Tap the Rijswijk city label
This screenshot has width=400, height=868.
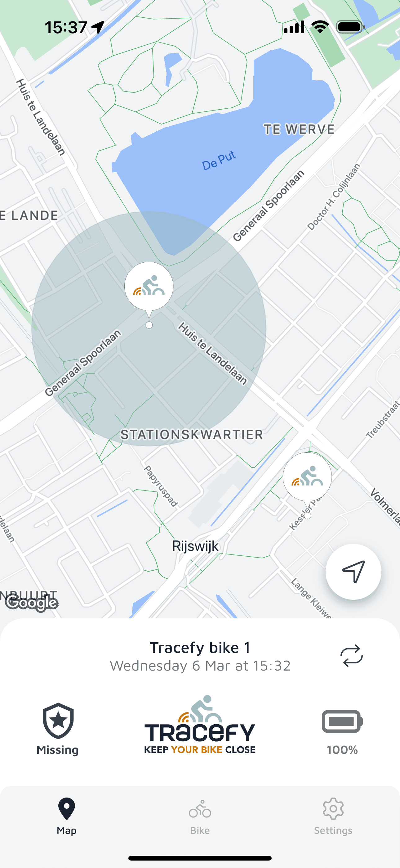point(195,546)
